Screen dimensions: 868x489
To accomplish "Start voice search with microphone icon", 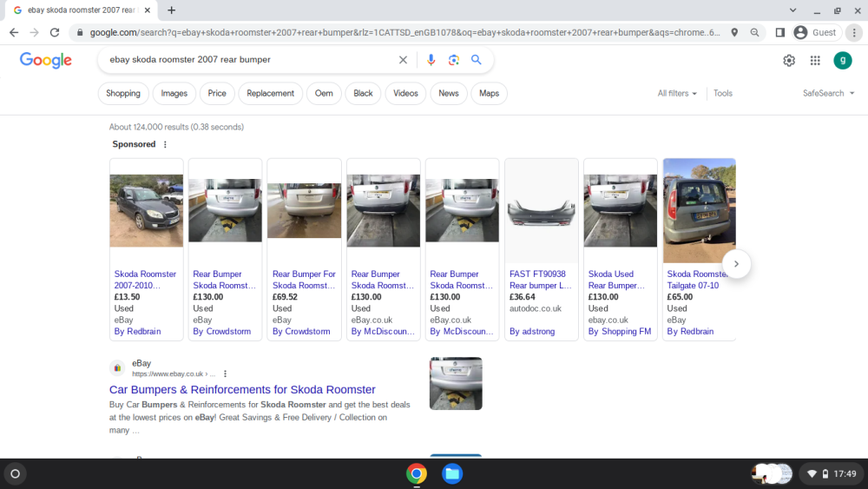I will 431,60.
